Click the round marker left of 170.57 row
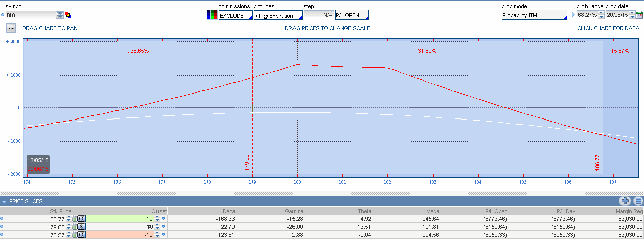 (x=2, y=234)
